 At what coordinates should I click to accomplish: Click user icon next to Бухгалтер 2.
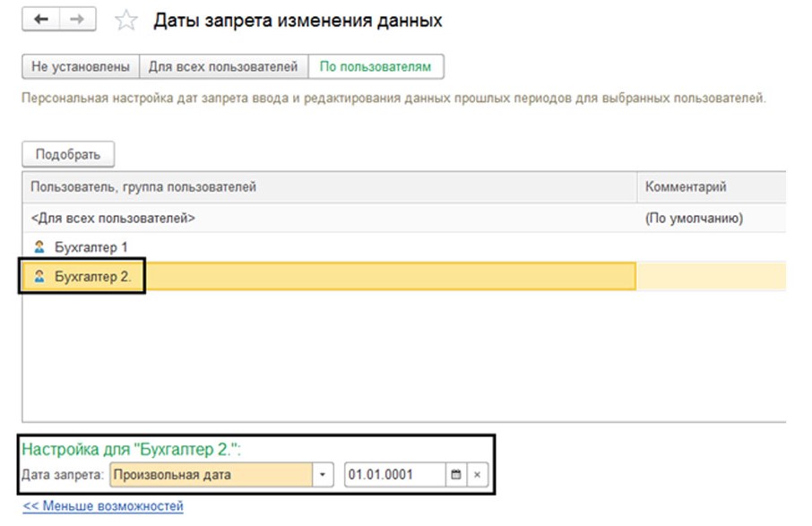click(x=39, y=277)
